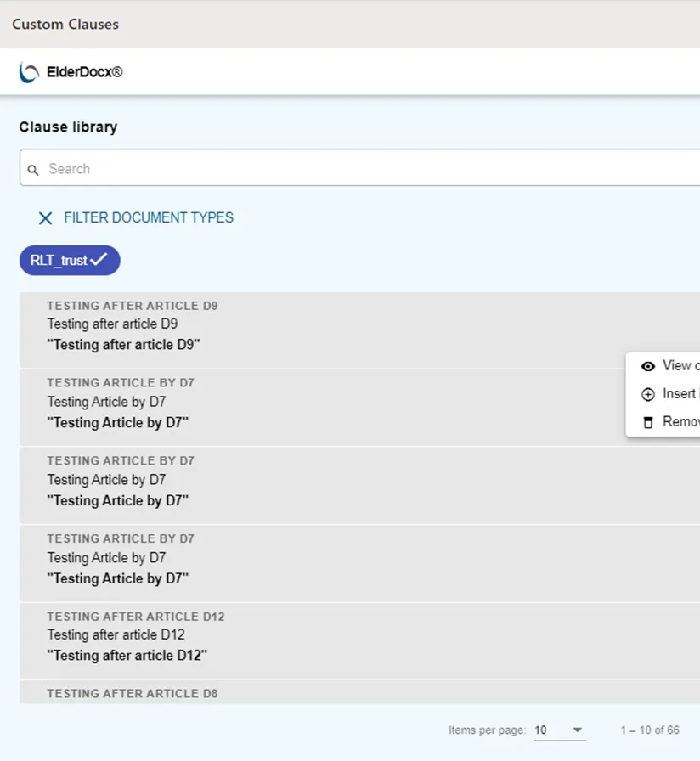Click the 1 – 10 of 66 pagination label
The width and height of the screenshot is (700, 761).
tap(649, 730)
